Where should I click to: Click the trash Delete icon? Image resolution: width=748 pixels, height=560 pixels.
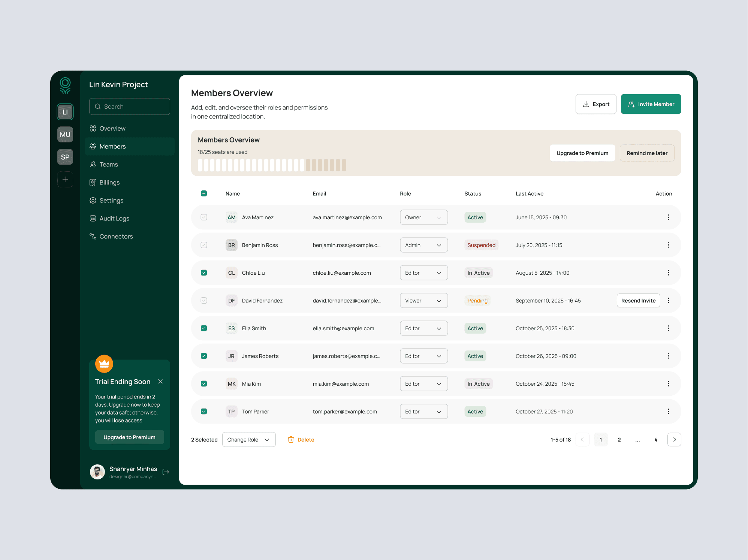(x=291, y=440)
